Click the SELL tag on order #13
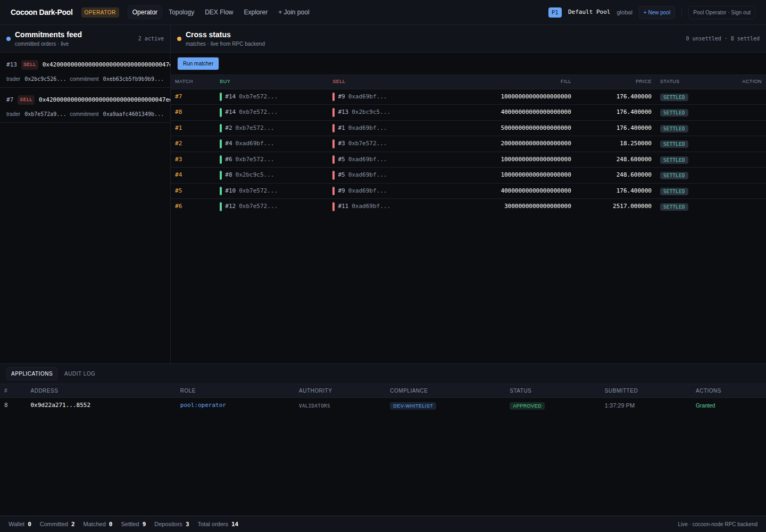 [x=30, y=64]
